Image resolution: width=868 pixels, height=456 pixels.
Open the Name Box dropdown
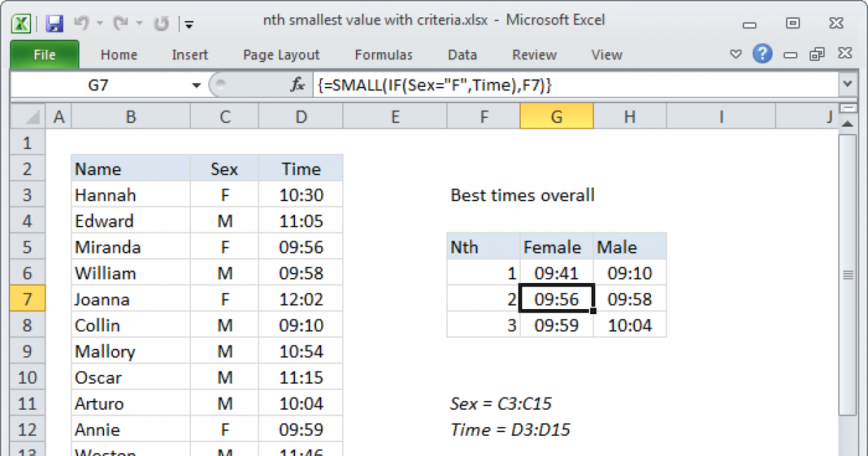[196, 85]
